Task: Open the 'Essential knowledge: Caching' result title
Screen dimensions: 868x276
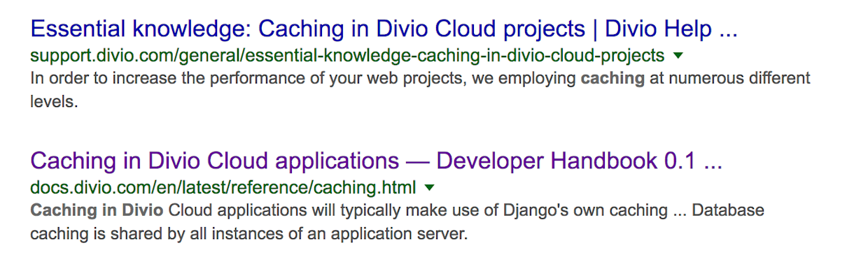Action: tap(384, 29)
